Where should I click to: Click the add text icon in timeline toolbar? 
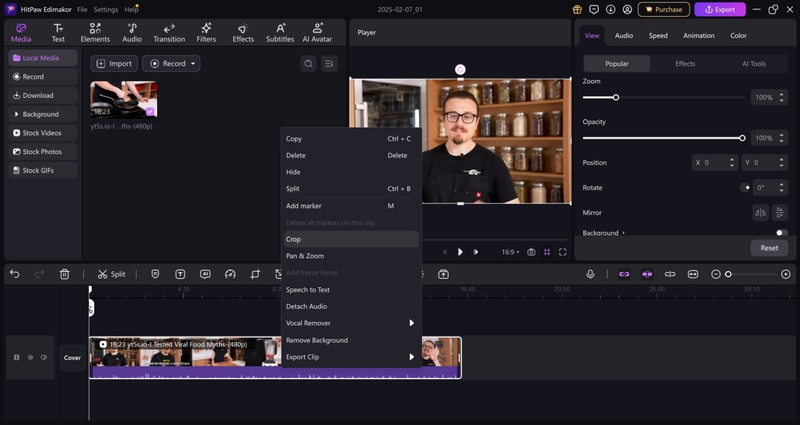pyautogui.click(x=180, y=274)
